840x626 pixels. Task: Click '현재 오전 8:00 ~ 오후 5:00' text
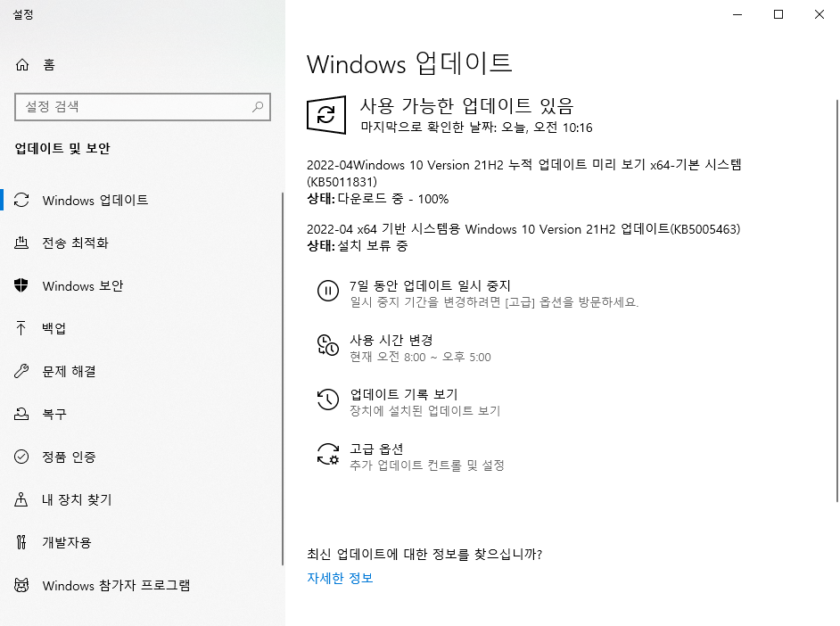tap(420, 357)
